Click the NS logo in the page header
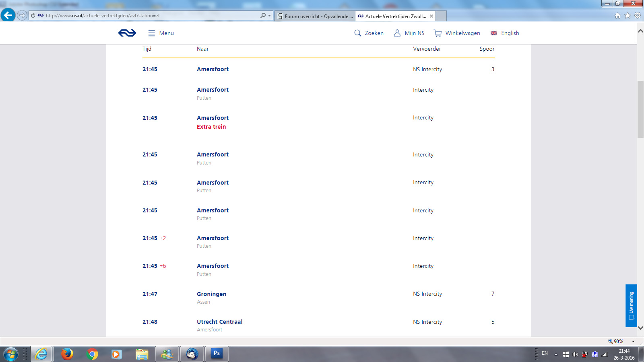644x362 pixels. [x=127, y=33]
